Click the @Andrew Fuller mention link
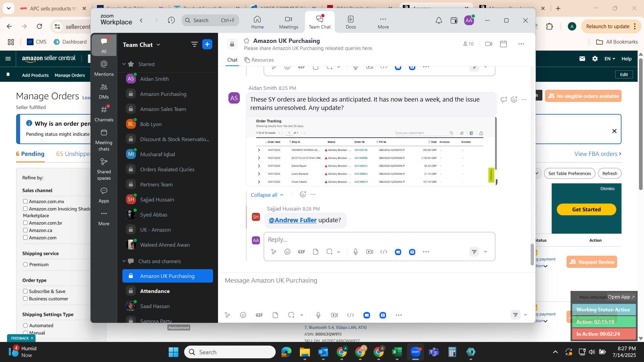This screenshot has height=362, width=644. pos(292,220)
